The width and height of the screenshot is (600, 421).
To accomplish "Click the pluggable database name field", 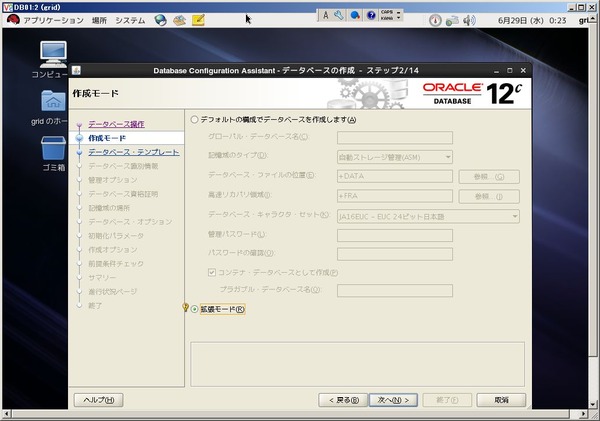I will 395,290.
